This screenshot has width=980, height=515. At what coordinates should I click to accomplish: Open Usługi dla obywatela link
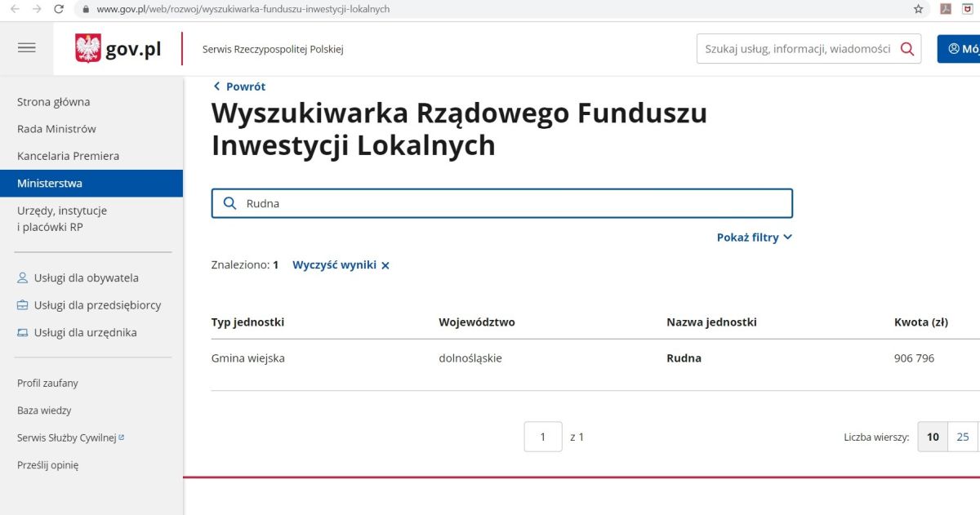pos(86,278)
